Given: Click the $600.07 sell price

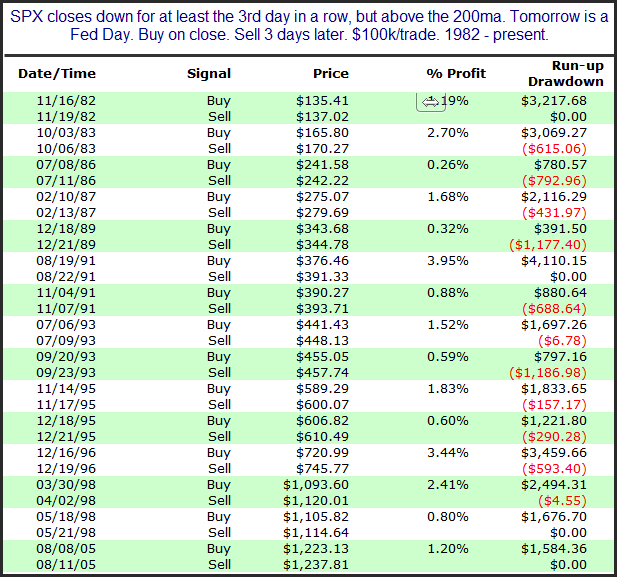Looking at the screenshot, I should coord(322,405).
